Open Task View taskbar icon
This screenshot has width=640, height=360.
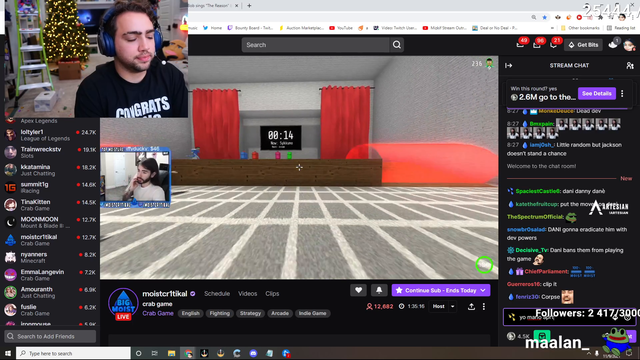click(x=155, y=353)
